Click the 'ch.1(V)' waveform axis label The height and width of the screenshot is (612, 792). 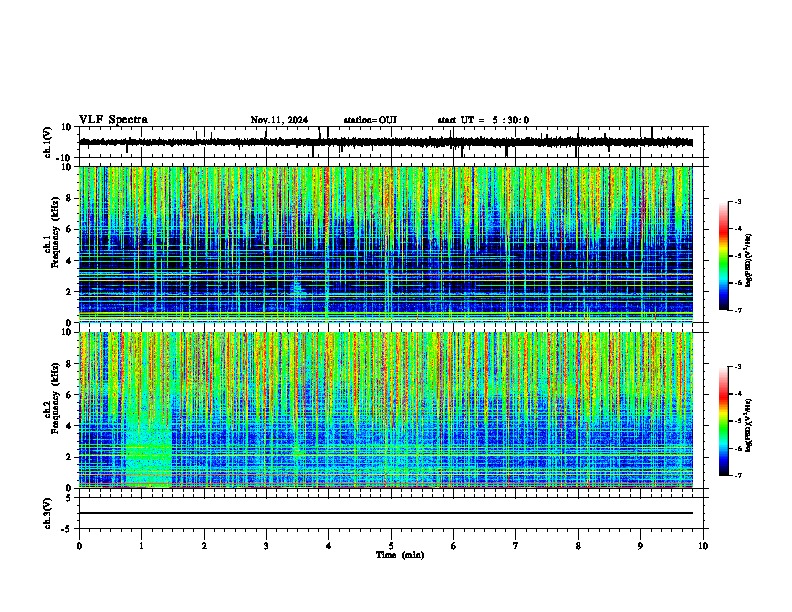click(x=47, y=142)
